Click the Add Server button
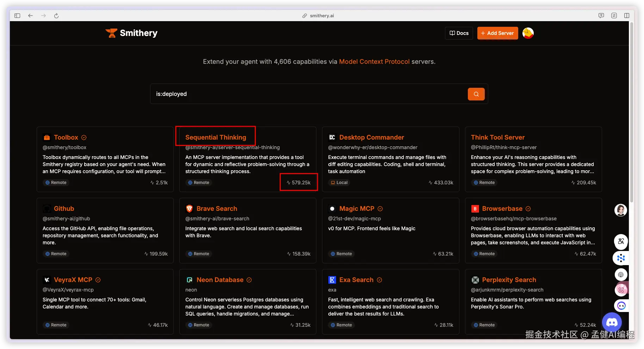This screenshot has height=349, width=644. [x=497, y=33]
